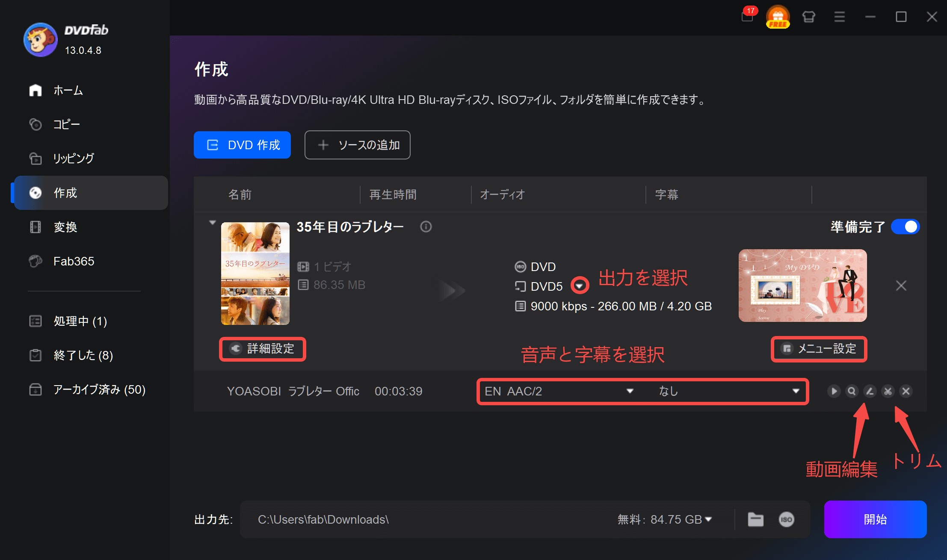
Task: Click the 開始 start button
Action: pos(875,519)
